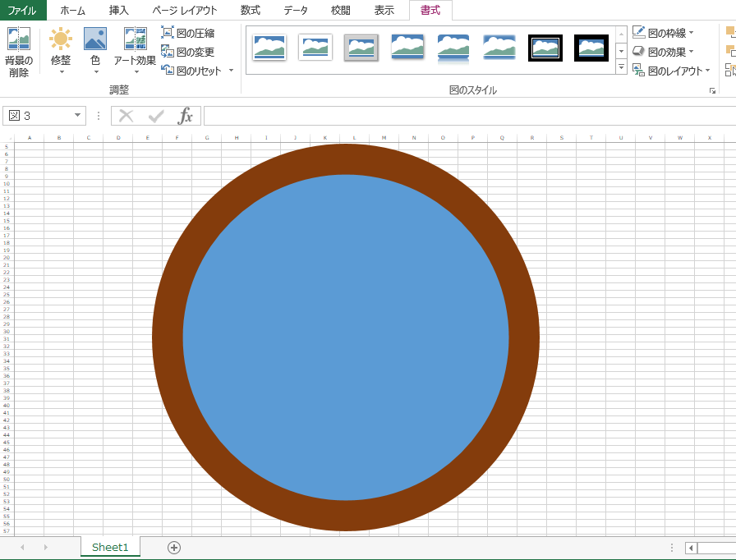This screenshot has height=560, width=736.
Task: Apply the sixth soft-edge picture style
Action: pyautogui.click(x=499, y=48)
